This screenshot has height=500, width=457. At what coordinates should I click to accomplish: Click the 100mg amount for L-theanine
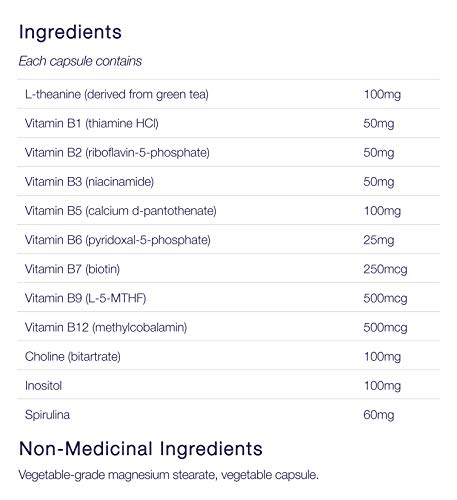pos(382,94)
